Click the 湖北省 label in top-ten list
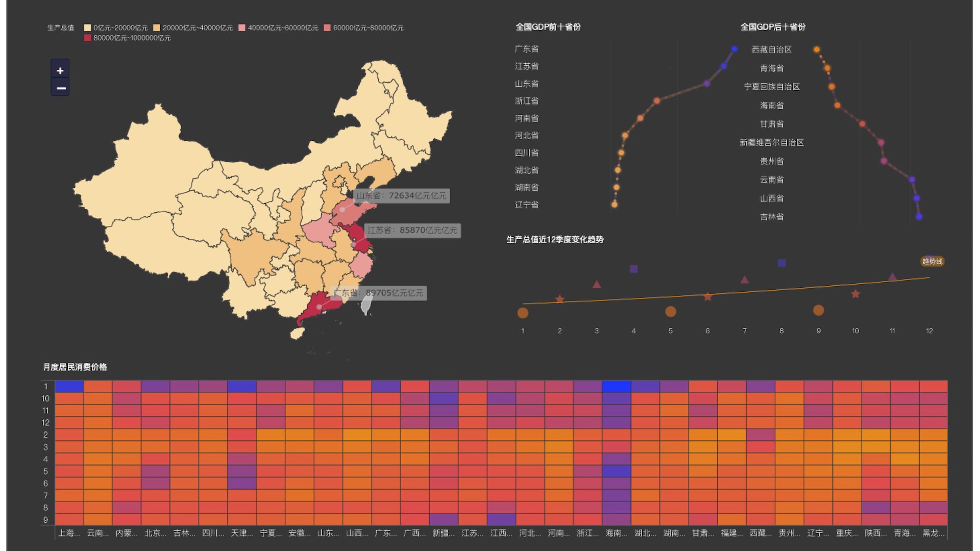The height and width of the screenshot is (551, 980). tap(526, 170)
